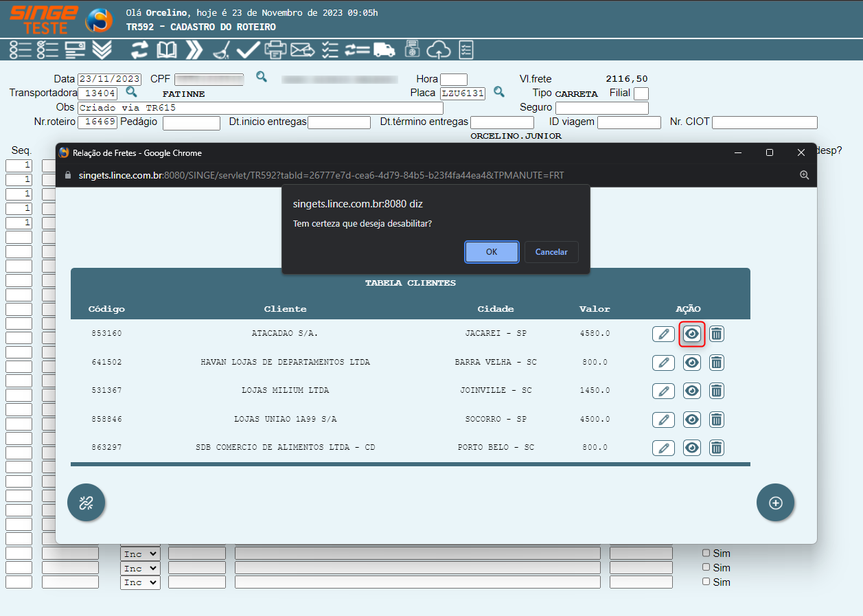Click the refresh arrows toolbar icon
This screenshot has height=616, width=863.
pos(140,50)
